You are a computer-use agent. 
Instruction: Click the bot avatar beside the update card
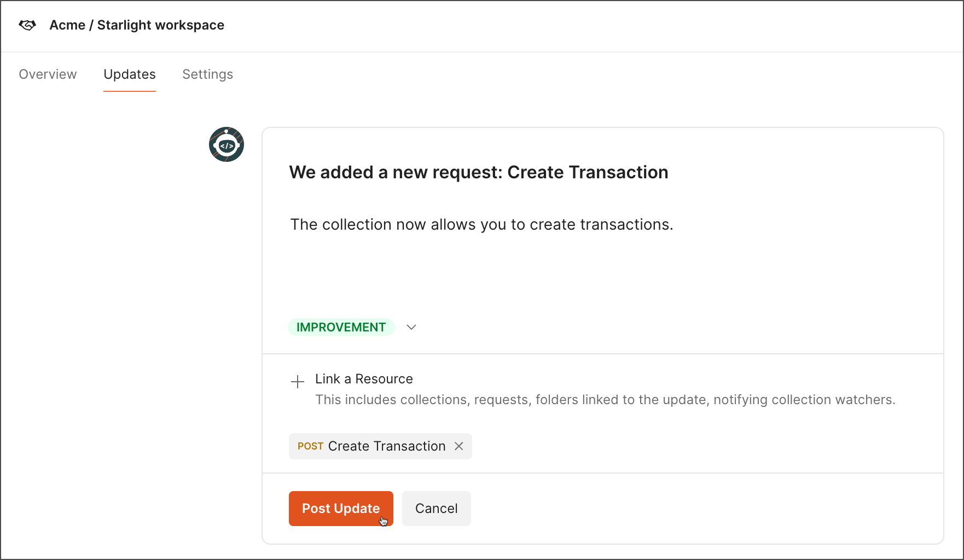point(226,144)
